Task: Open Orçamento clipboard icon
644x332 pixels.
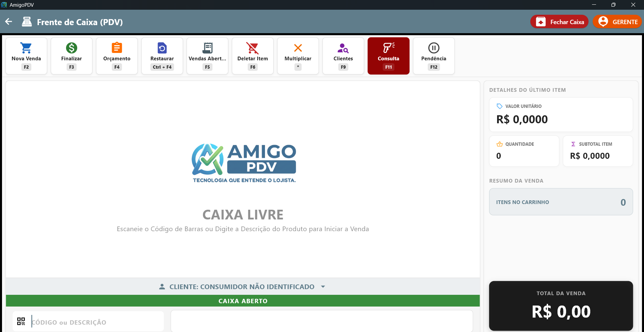Action: [117, 48]
